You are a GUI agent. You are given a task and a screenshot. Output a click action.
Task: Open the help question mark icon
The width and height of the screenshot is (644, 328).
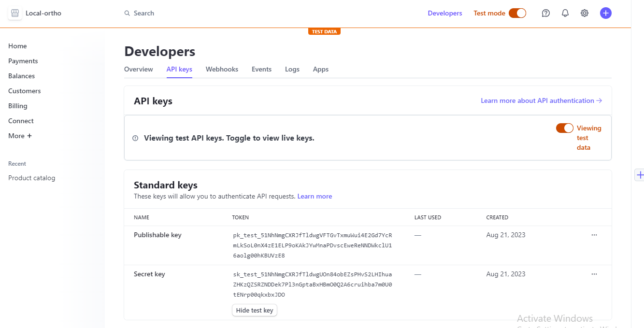(545, 13)
